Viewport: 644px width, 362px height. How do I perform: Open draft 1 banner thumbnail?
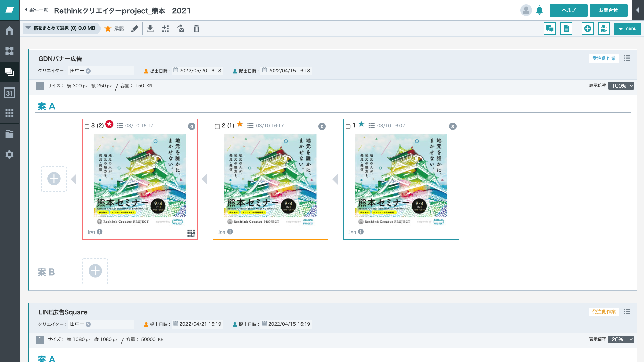click(x=401, y=179)
